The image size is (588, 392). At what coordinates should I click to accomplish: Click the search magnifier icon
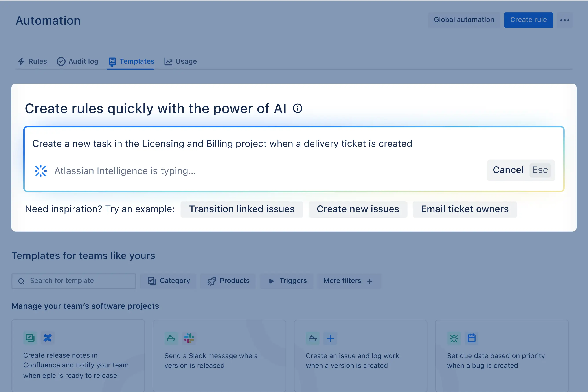pos(22,281)
